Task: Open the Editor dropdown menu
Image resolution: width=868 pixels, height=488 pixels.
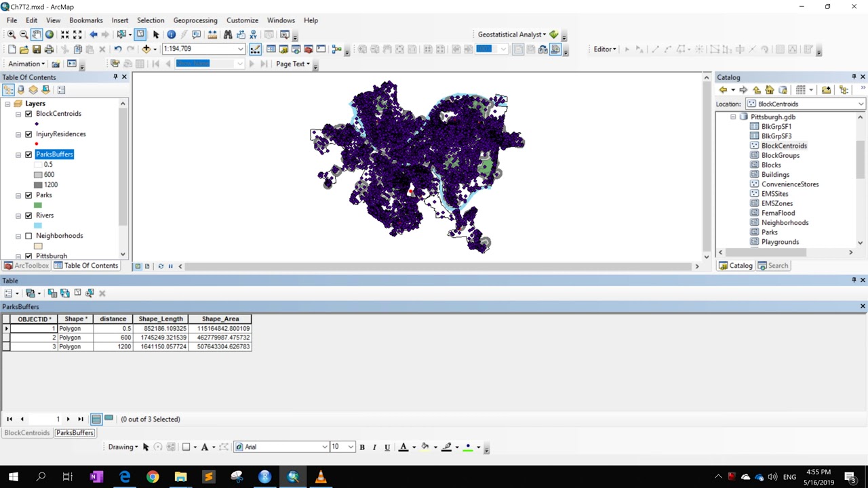Action: pos(604,49)
